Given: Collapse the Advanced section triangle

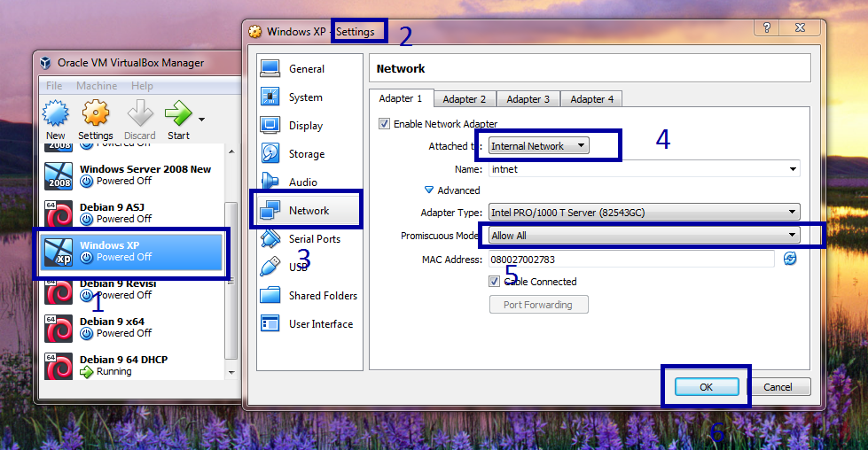Looking at the screenshot, I should point(428,190).
